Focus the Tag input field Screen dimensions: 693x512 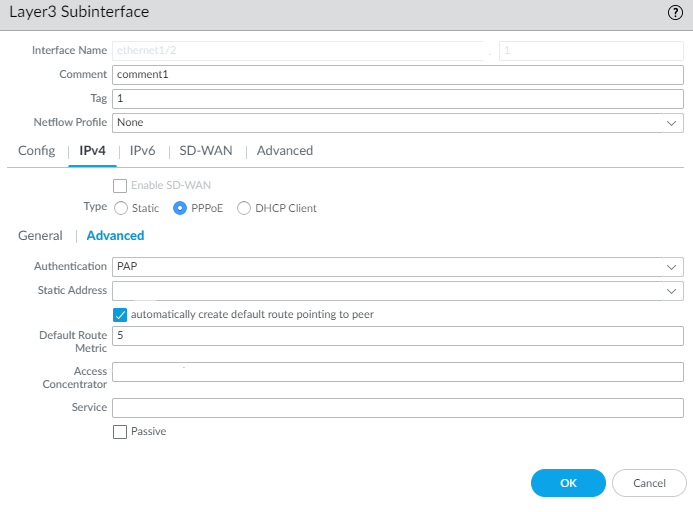point(397,99)
